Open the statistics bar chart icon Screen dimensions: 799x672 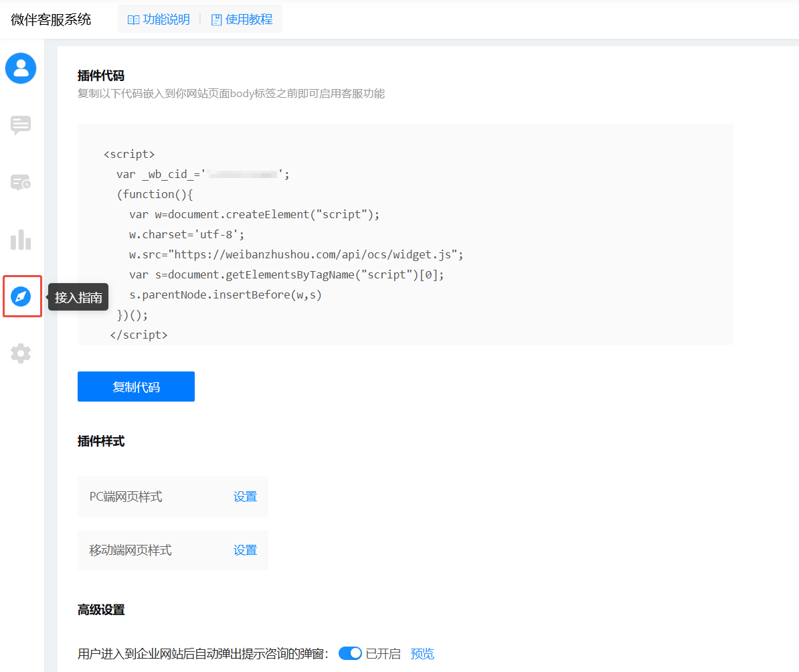(x=21, y=240)
